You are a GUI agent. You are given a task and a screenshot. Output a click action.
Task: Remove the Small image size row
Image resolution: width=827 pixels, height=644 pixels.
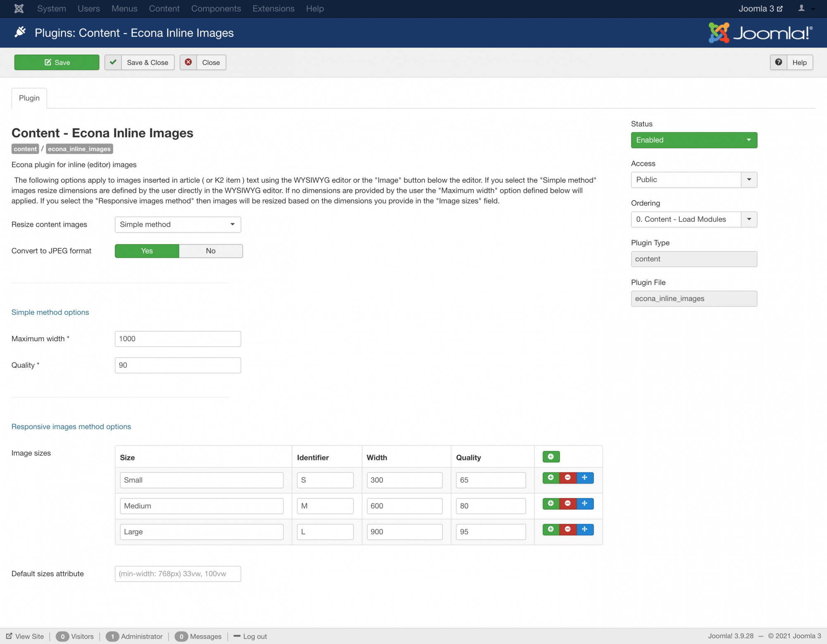(x=568, y=478)
